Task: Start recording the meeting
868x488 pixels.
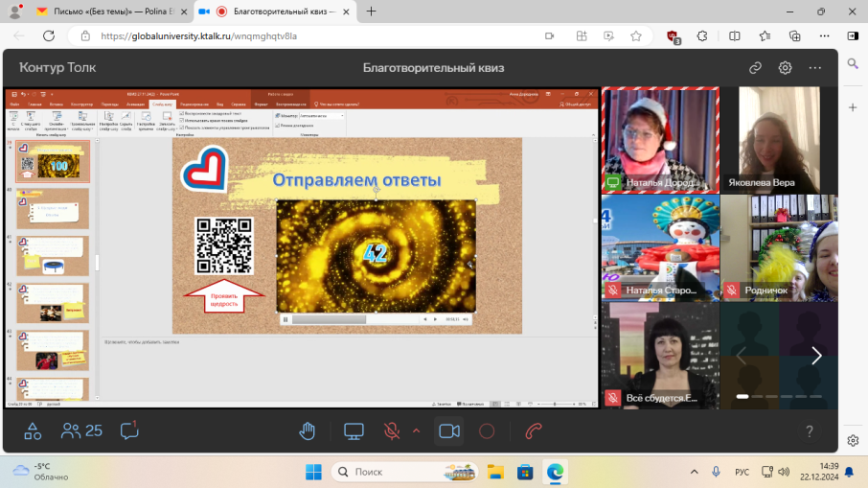Action: tap(487, 430)
